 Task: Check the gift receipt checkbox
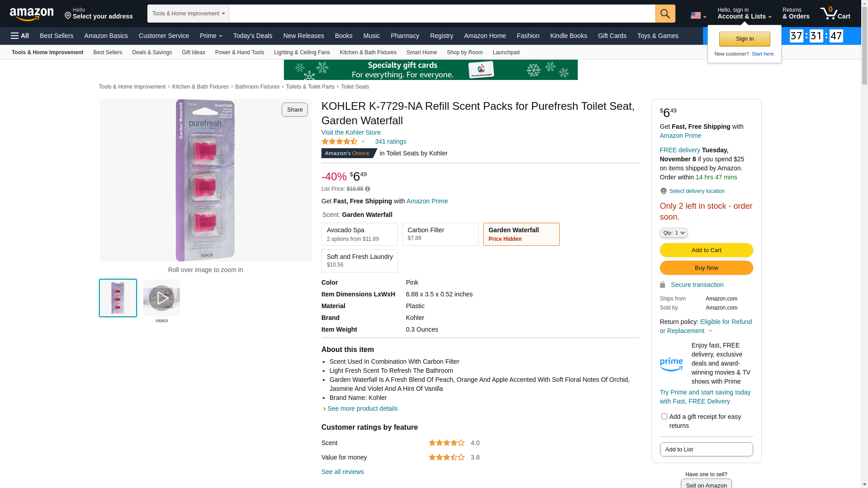point(664,416)
